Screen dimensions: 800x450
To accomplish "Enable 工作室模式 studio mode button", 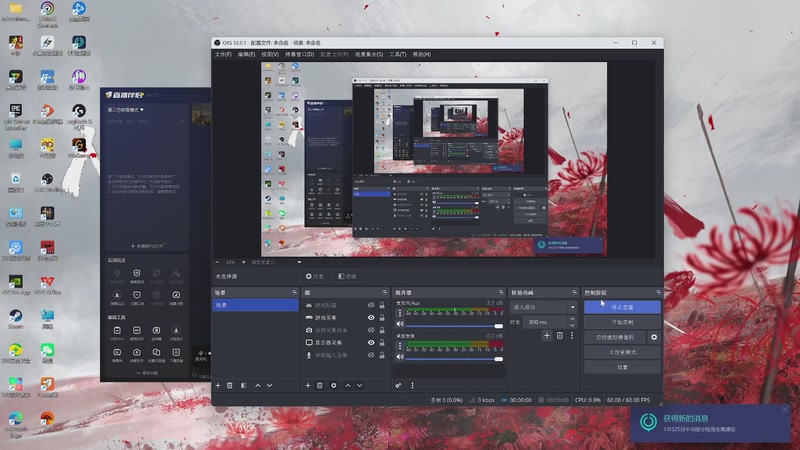I will click(622, 353).
